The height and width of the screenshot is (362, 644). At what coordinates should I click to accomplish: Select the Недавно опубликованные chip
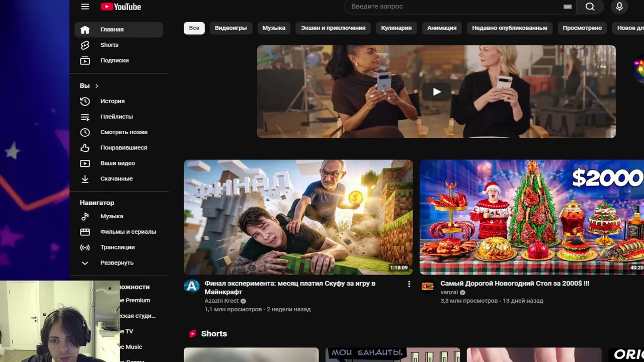tap(510, 28)
